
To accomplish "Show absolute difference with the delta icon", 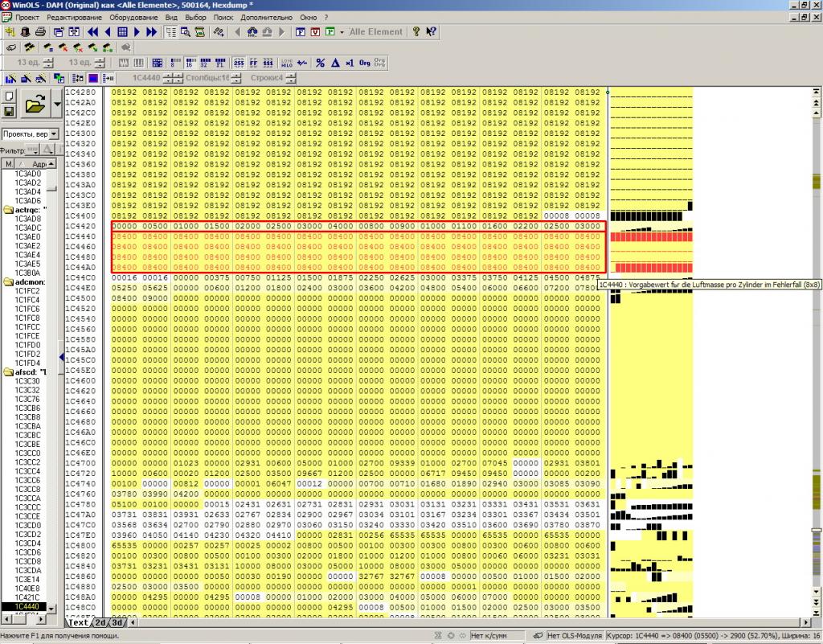I will pyautogui.click(x=335, y=63).
